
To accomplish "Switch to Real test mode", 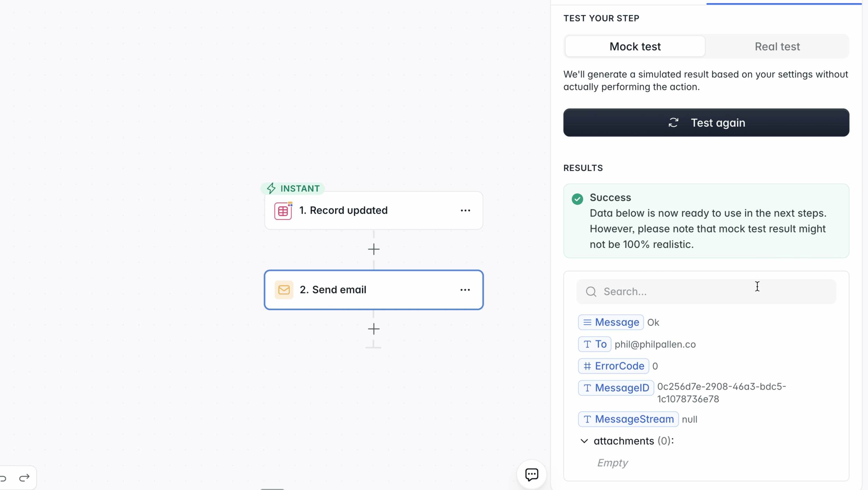I will (777, 47).
